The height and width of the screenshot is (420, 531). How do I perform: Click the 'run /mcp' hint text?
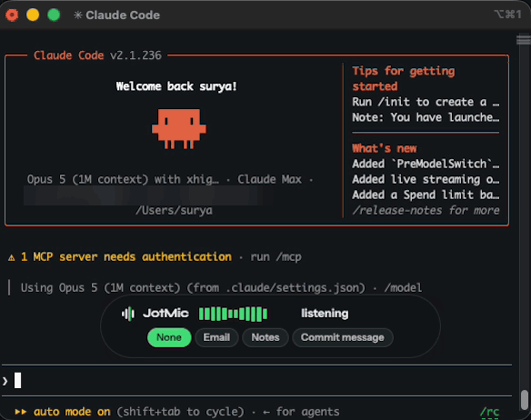coord(276,257)
